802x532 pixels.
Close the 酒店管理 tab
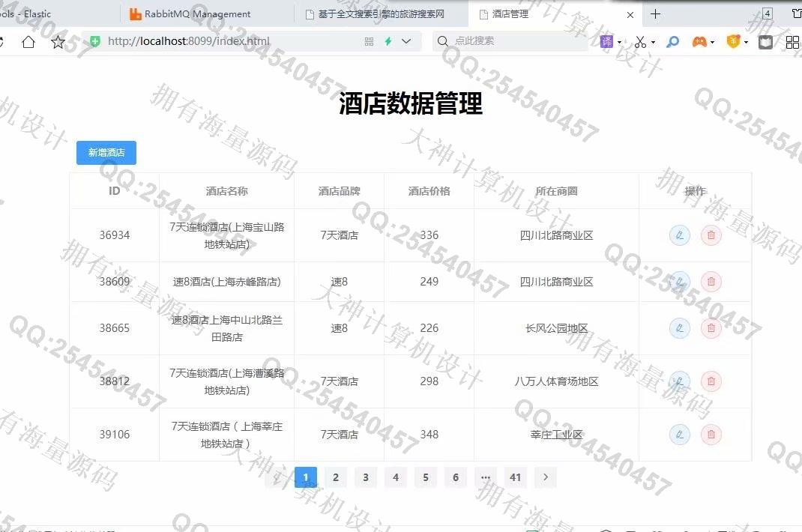coord(630,15)
